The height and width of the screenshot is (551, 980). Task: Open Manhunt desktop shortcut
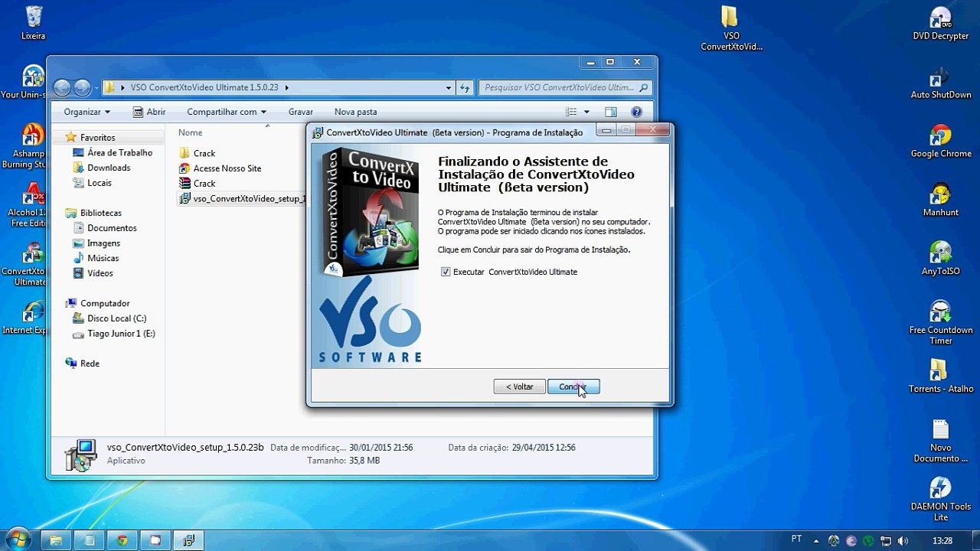pos(940,201)
